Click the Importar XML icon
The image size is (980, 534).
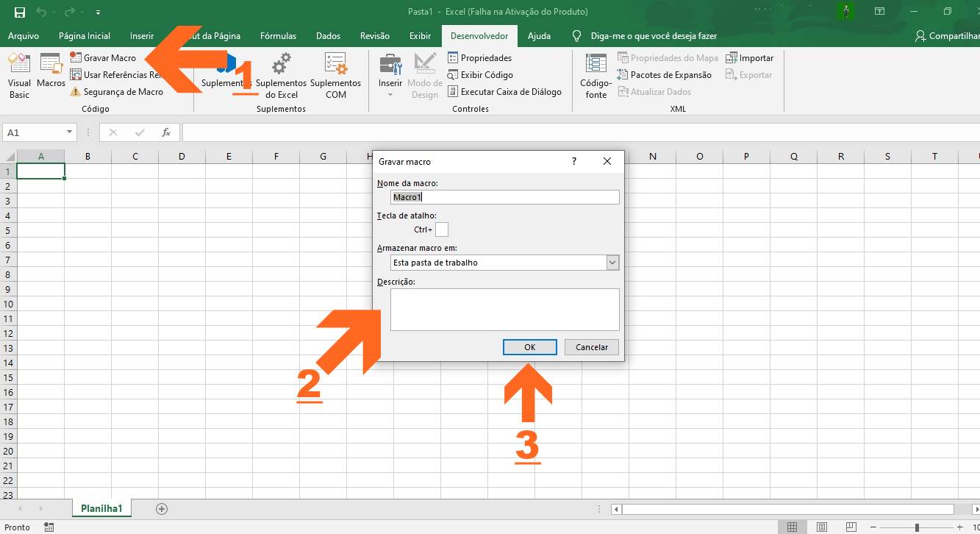(x=749, y=57)
